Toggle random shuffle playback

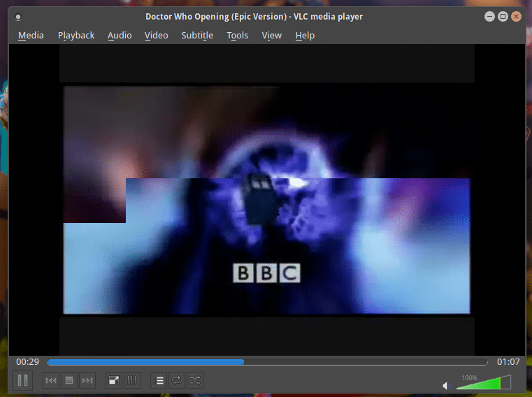click(x=195, y=380)
